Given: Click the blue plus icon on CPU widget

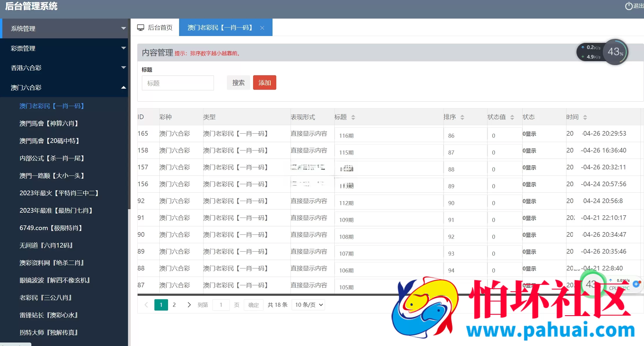Looking at the screenshot, I should [636, 284].
